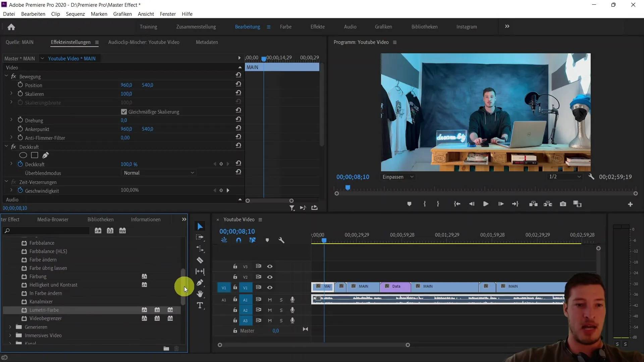This screenshot has width=644, height=362.
Task: Reset the Skalieren parameter
Action: click(x=238, y=93)
